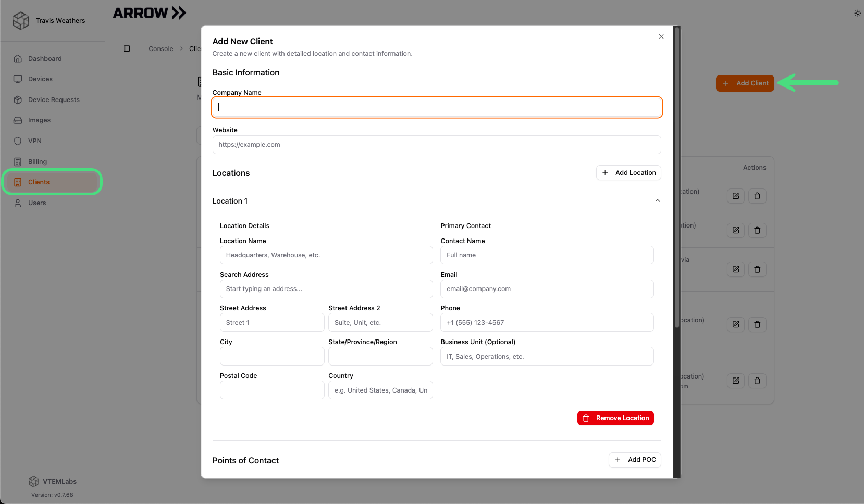The image size is (864, 504).
Task: Navigate to Console via the breadcrumb
Action: click(x=161, y=48)
